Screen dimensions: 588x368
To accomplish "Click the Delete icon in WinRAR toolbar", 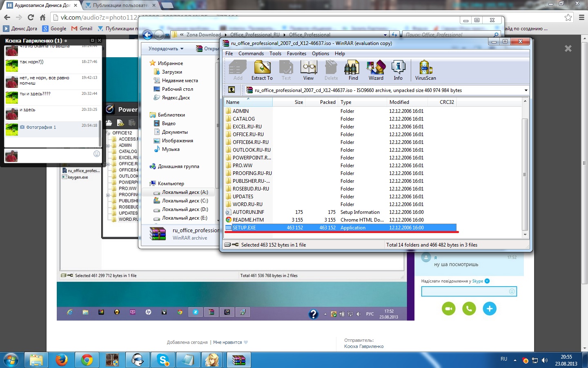I will tap(331, 70).
